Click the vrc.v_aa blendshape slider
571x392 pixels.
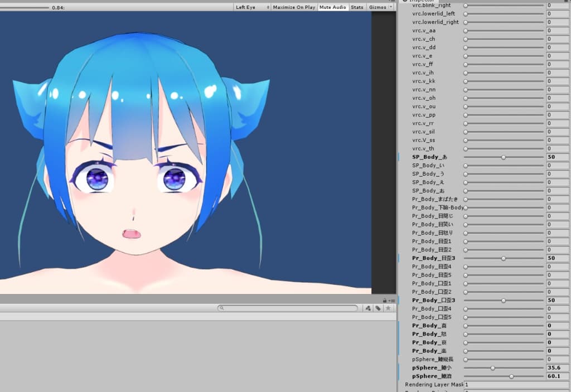[504, 31]
